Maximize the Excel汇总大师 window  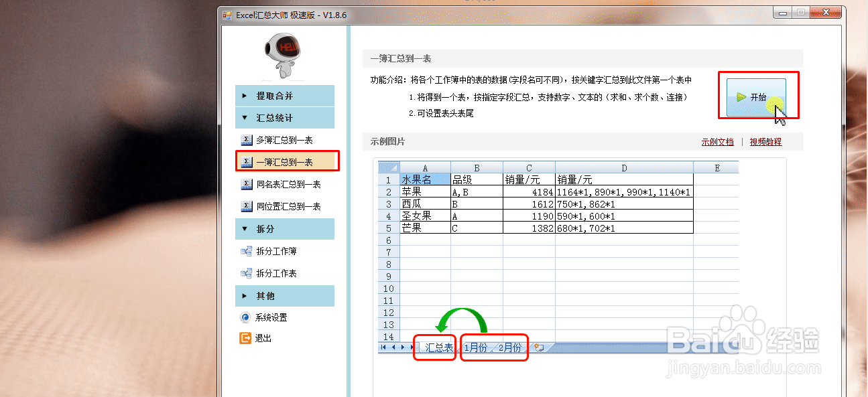(800, 12)
